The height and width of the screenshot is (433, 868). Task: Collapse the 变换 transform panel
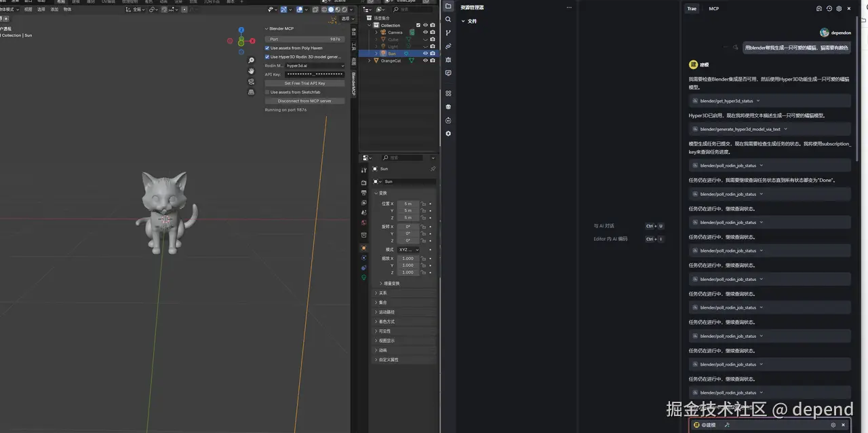376,193
